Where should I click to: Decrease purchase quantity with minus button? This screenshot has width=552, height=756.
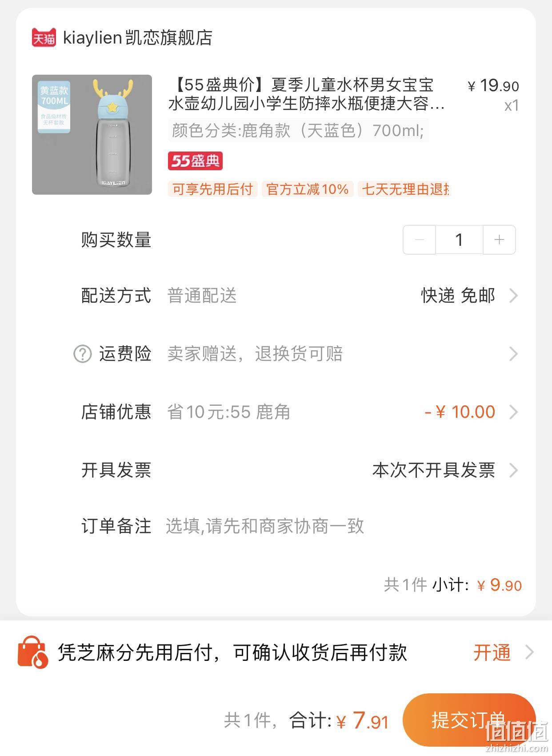point(419,240)
